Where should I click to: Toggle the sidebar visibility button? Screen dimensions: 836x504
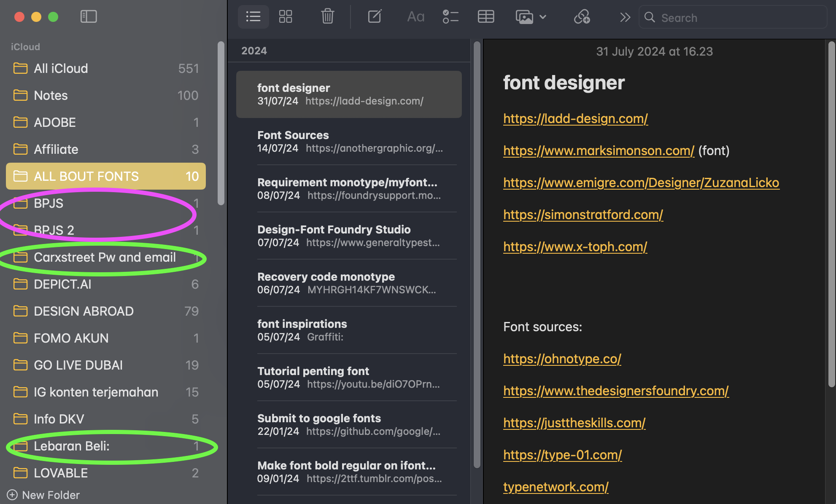[x=89, y=17]
